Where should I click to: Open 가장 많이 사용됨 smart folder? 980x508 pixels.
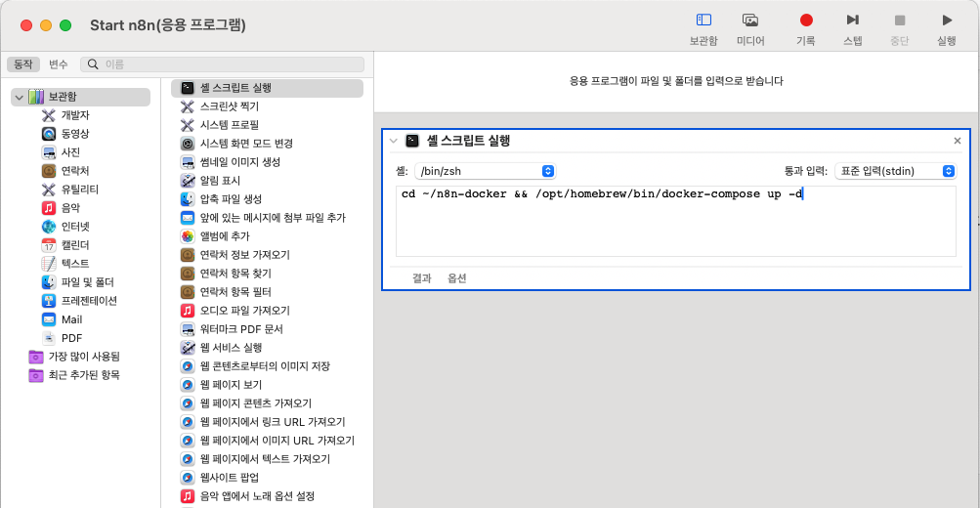pyautogui.click(x=84, y=357)
